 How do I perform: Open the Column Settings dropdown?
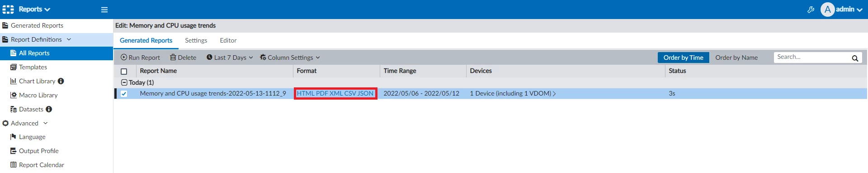290,58
